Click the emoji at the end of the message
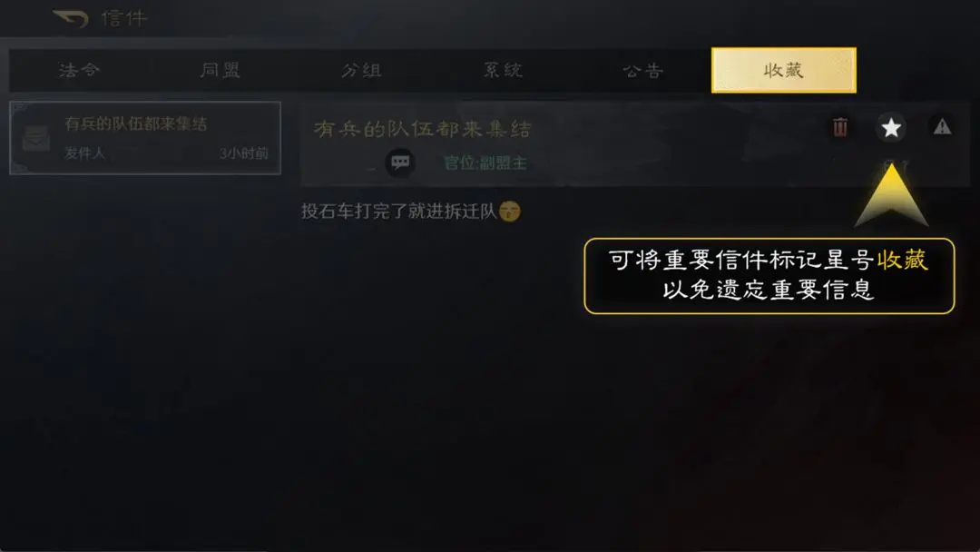The height and width of the screenshot is (552, 980). (x=510, y=212)
